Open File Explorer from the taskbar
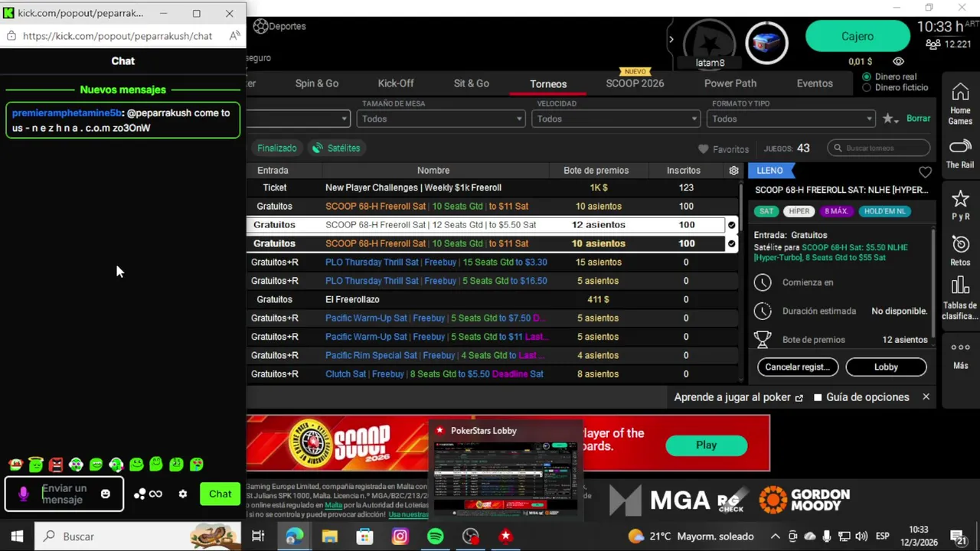This screenshot has height=551, width=980. point(329,536)
